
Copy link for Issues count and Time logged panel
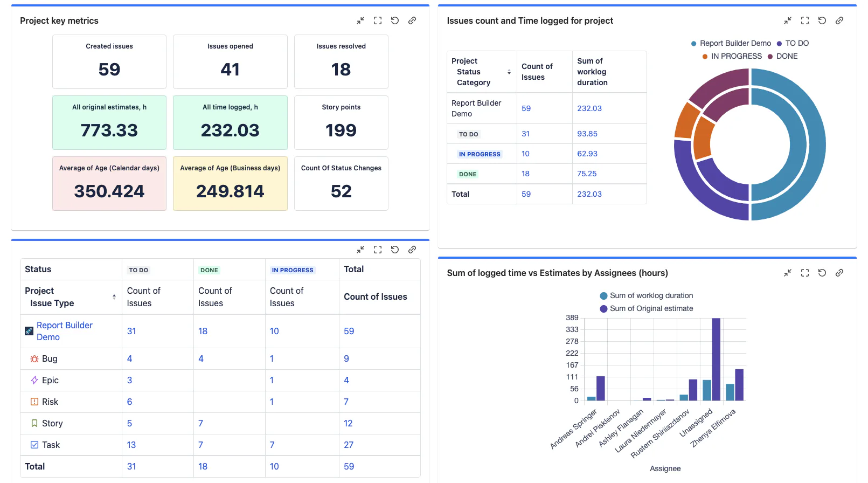pos(839,20)
